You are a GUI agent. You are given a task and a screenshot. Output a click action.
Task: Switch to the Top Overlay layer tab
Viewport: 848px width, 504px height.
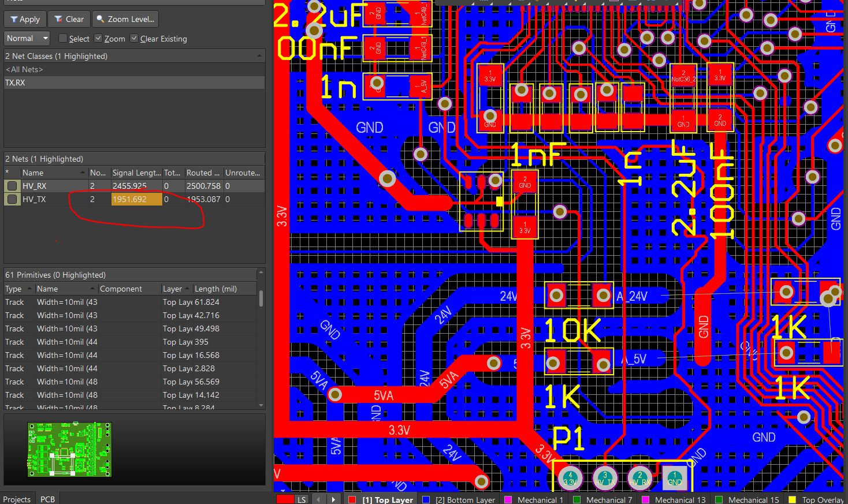click(823, 500)
